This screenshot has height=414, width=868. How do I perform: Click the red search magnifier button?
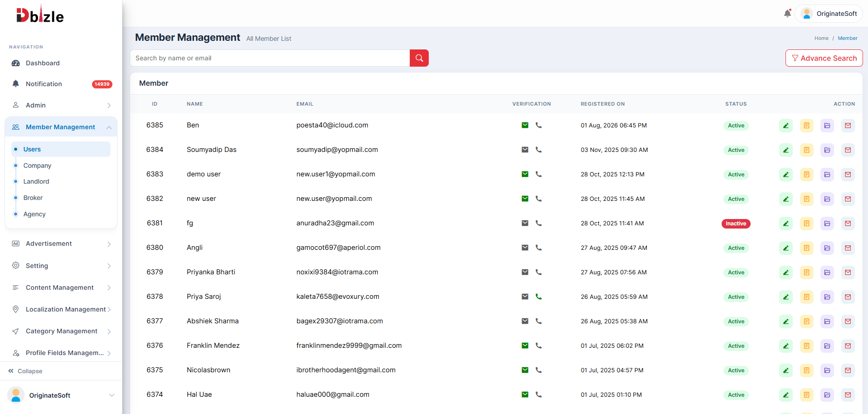click(419, 58)
